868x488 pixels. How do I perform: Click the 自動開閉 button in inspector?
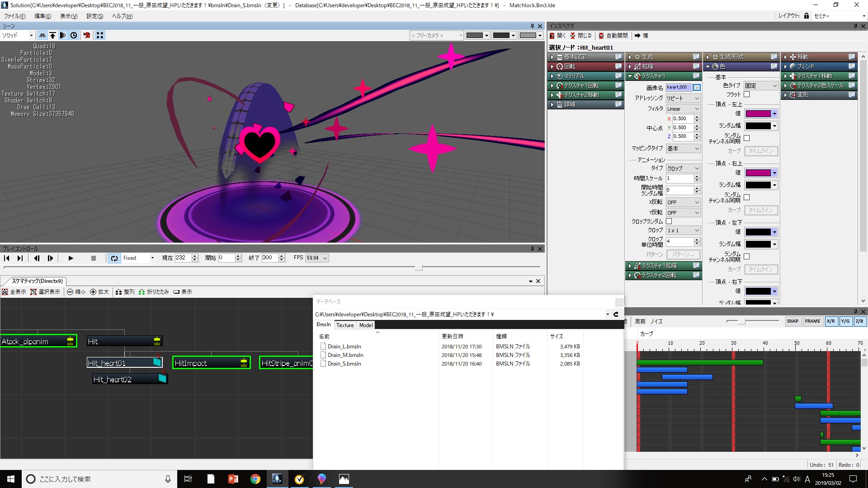pyautogui.click(x=613, y=36)
